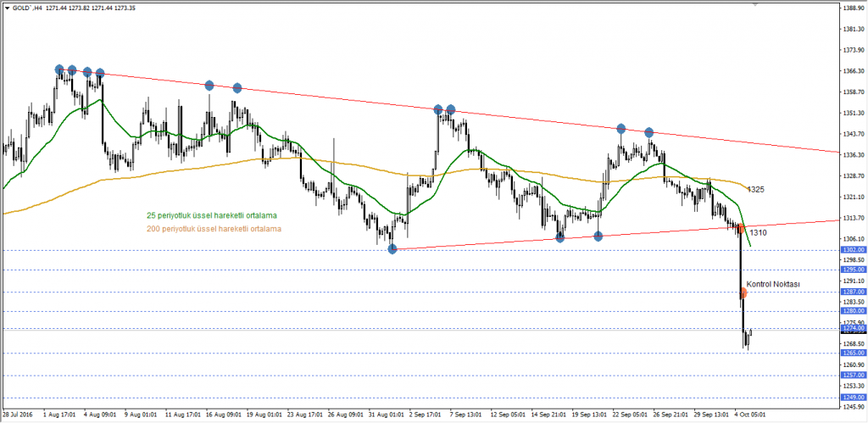Image resolution: width=868 pixels, height=423 pixels.
Task: Select the green '25 periyotluk üssel hareketli ortalama' label
Action: 212,215
